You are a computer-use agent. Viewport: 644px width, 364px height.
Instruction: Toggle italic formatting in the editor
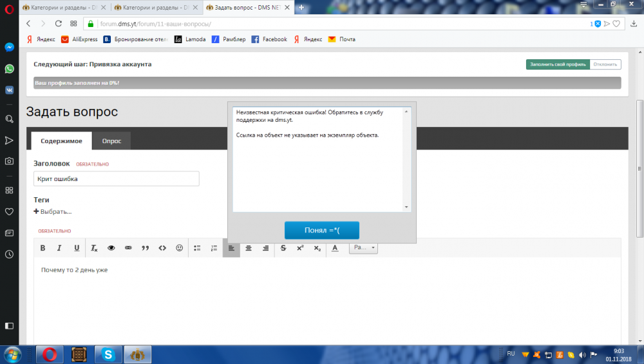click(x=59, y=248)
